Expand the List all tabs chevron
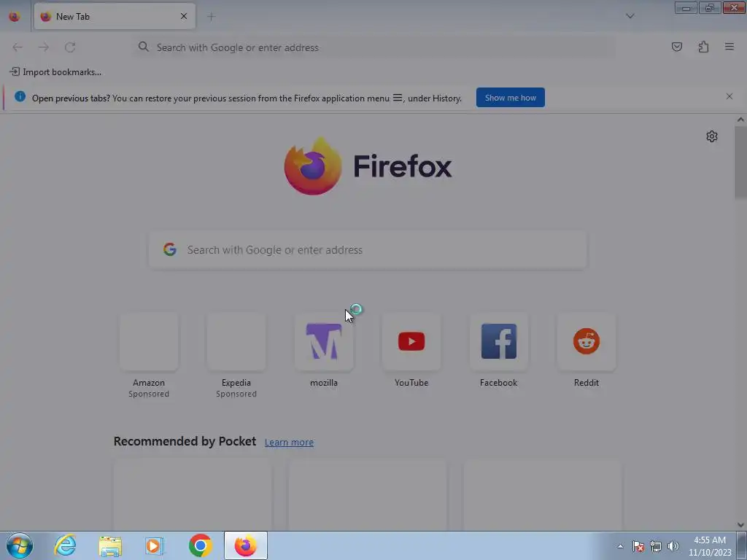The height and width of the screenshot is (560, 747). pos(630,16)
